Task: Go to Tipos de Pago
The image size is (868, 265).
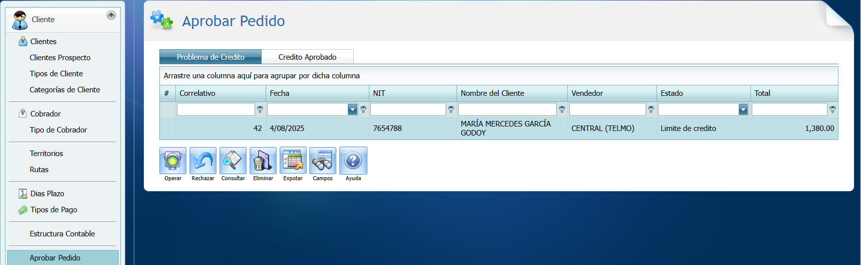Action: tap(54, 210)
